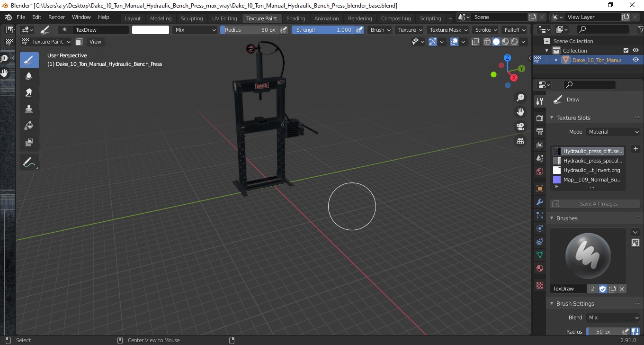Switch to rendered viewport shading
Viewport: 644px width, 345px height.
tap(514, 42)
